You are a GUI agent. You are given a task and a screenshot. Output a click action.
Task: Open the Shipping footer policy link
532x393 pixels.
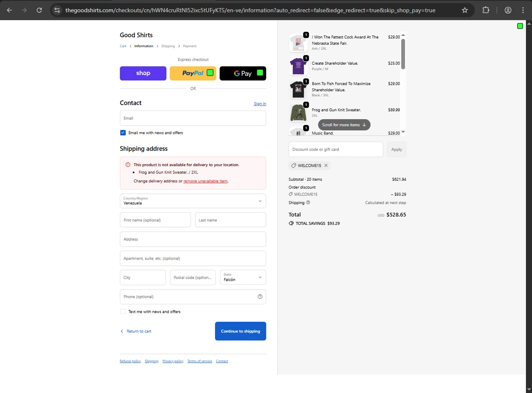(151, 361)
